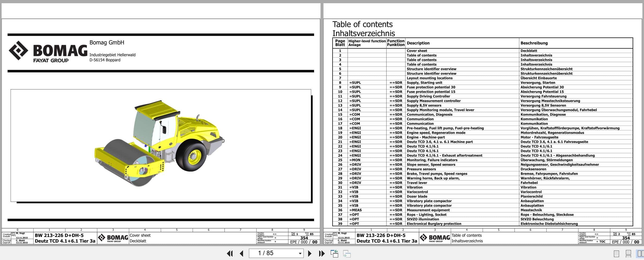Click 'Inhaltsverzeichnis' heading
This screenshot has height=260, width=644.
click(x=363, y=33)
